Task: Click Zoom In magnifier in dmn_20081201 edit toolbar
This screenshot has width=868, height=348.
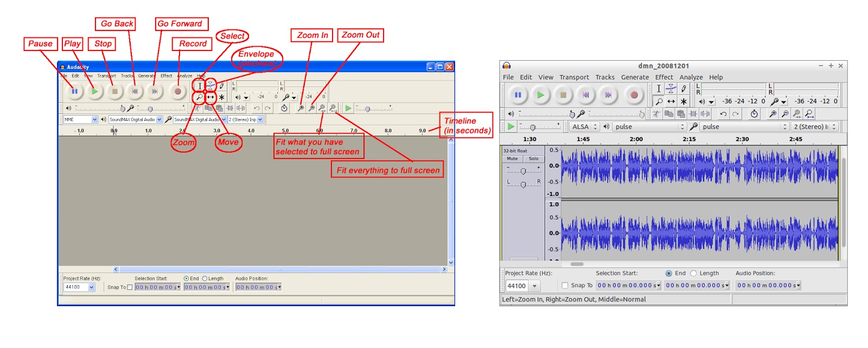Action: coord(773,114)
